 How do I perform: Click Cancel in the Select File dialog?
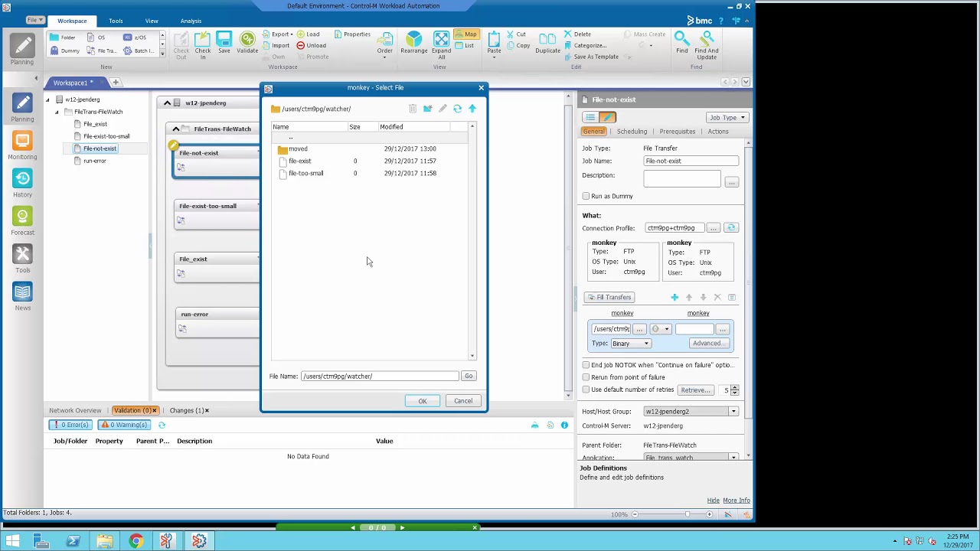pos(463,401)
